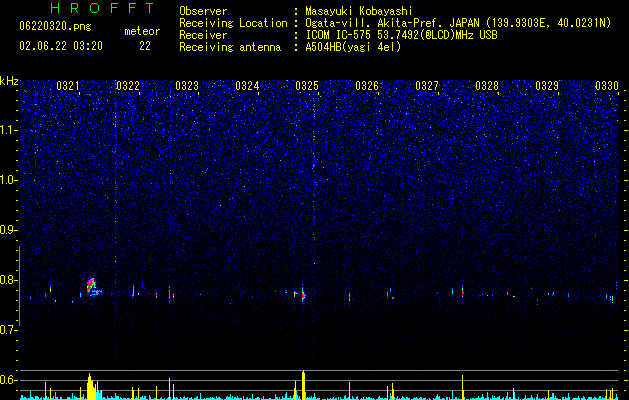This screenshot has width=629, height=400.
Task: Click the 0321 time marker
Action: click(x=68, y=86)
